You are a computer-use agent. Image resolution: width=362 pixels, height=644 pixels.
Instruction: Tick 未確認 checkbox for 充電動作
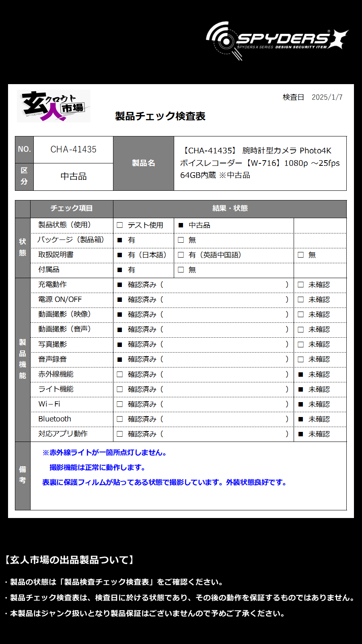click(300, 285)
